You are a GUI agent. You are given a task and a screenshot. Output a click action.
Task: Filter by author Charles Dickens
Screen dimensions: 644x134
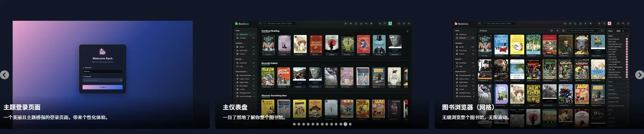[x=614, y=39]
